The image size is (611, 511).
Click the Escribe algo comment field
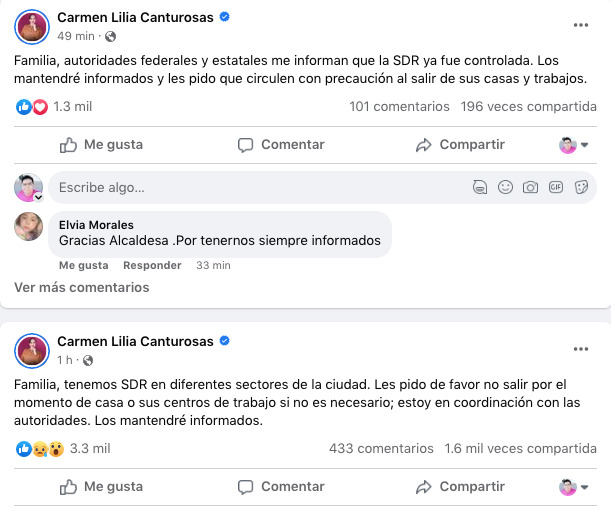pyautogui.click(x=250, y=187)
